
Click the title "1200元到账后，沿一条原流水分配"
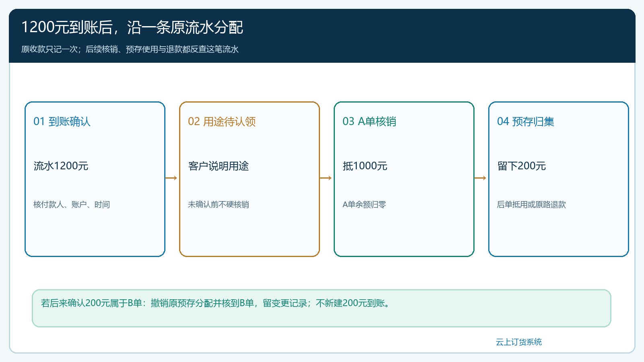[132, 27]
